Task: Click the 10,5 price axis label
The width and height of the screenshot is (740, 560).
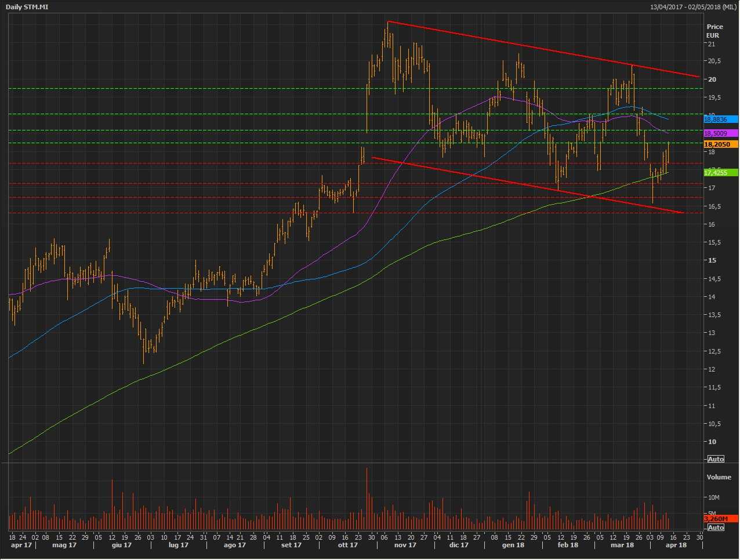Action: click(713, 424)
